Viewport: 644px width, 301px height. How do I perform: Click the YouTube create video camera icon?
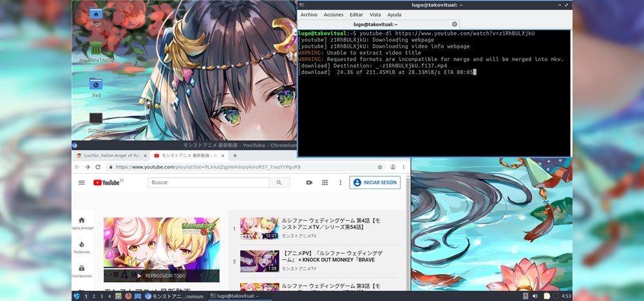pyautogui.click(x=309, y=183)
